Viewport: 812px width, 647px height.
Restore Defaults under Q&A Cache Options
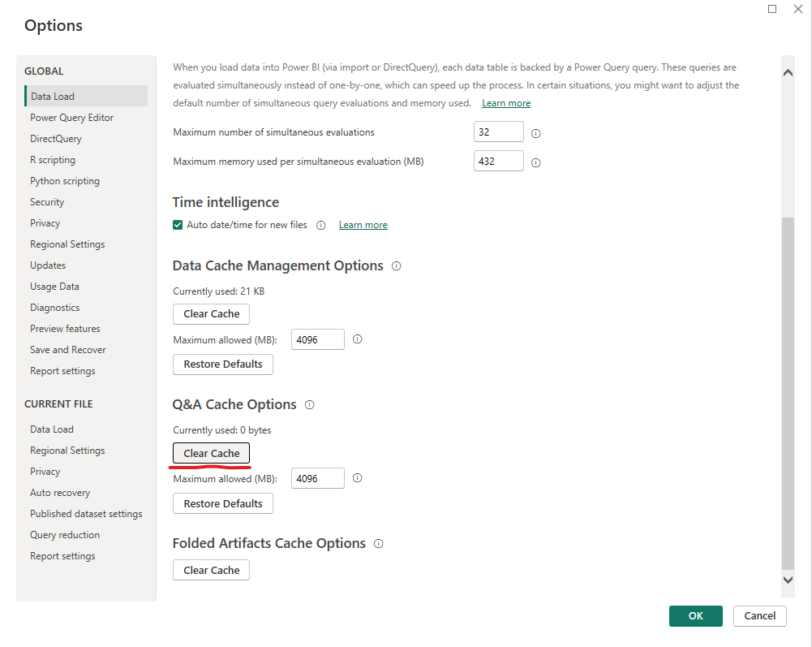click(223, 503)
